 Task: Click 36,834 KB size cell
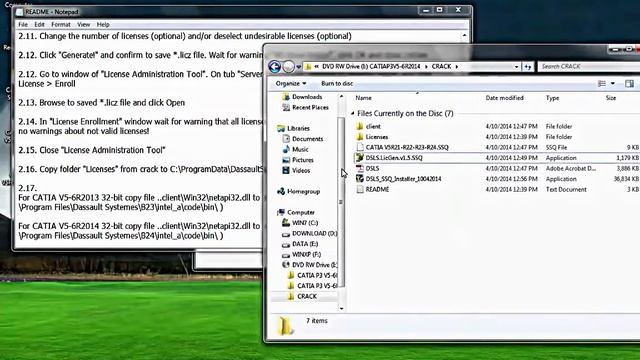627,179
